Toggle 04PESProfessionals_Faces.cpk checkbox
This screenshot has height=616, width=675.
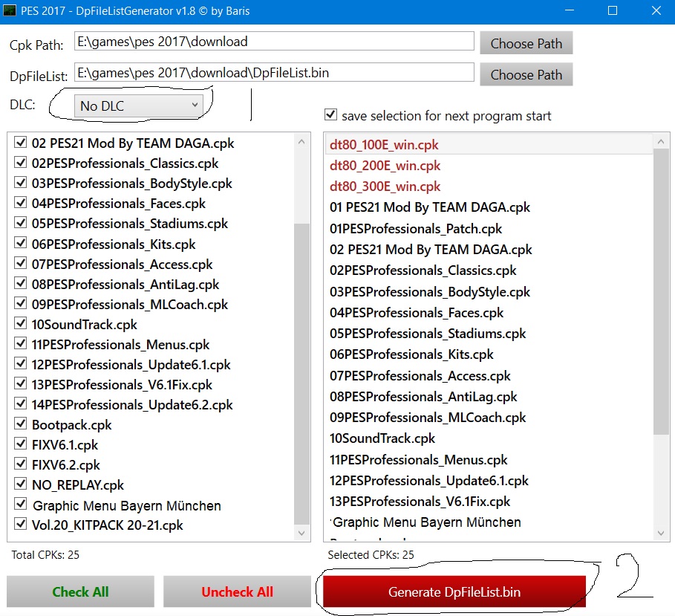[x=20, y=202]
